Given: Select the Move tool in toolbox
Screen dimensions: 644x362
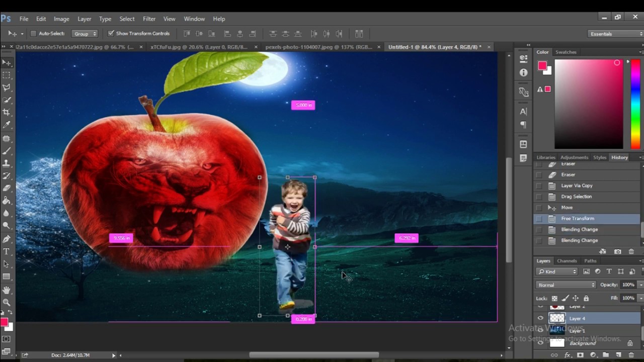Looking at the screenshot, I should coord(7,62).
